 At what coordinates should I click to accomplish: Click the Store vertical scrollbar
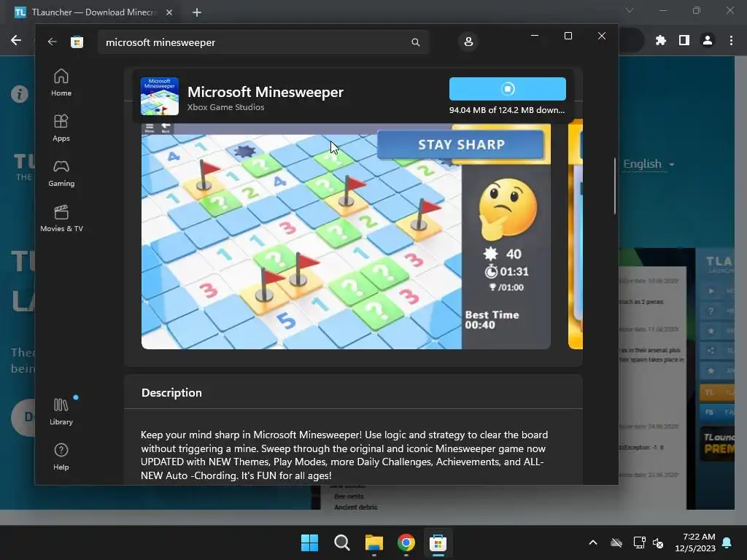615,186
